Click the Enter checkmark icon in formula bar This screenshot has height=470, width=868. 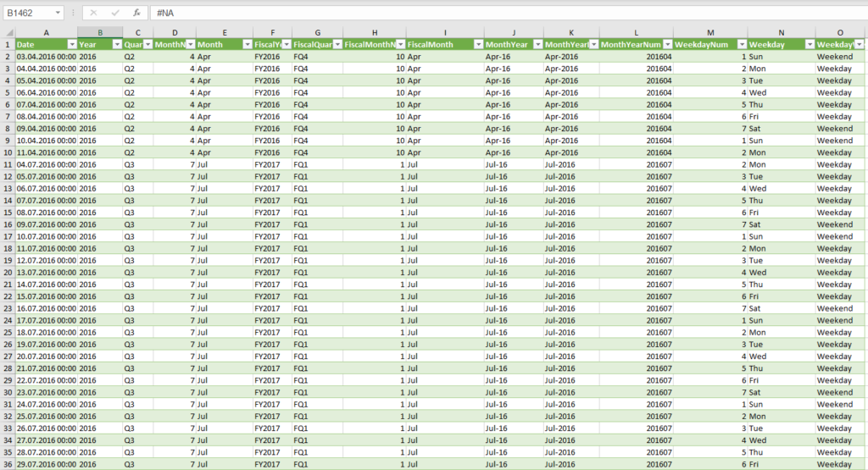(114, 13)
